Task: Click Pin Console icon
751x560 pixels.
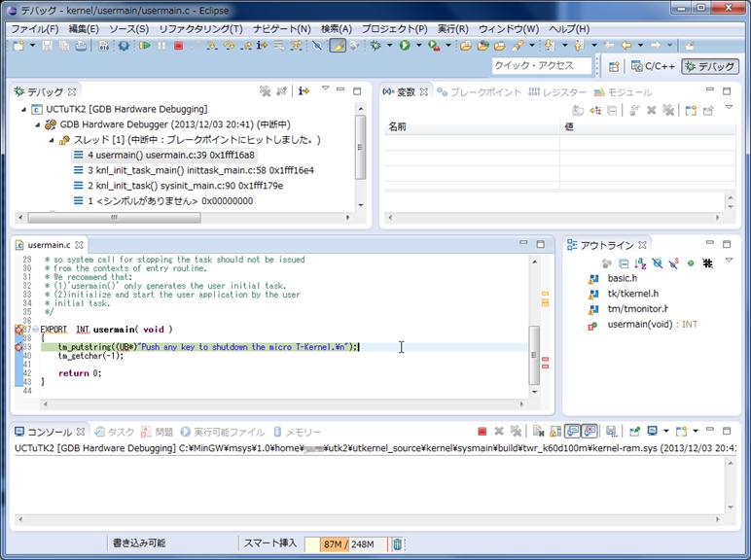Action: [x=634, y=432]
